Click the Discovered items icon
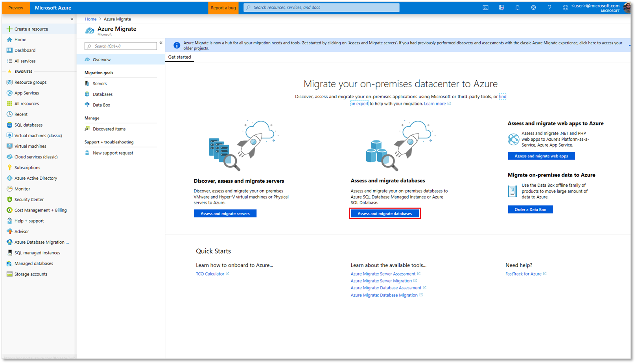The width and height of the screenshot is (636, 364). click(x=87, y=129)
